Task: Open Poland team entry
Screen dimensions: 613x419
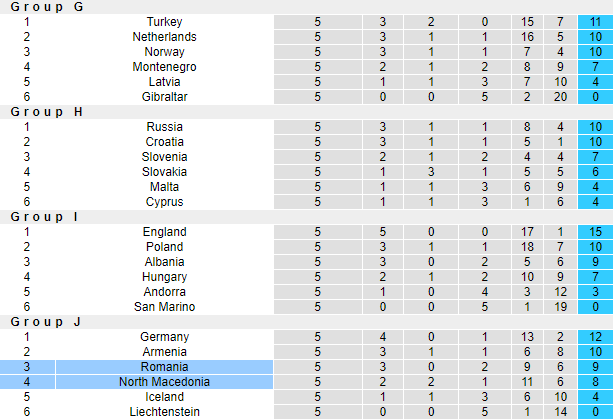Action: click(164, 247)
